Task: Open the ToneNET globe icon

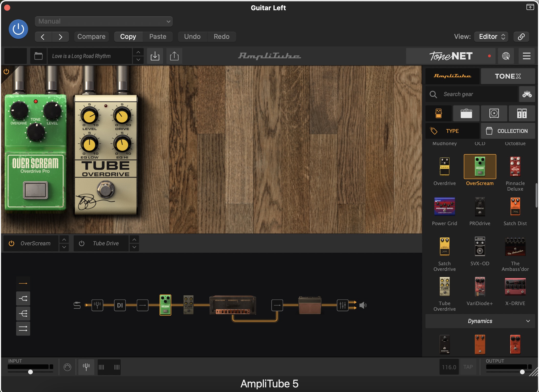Action: pos(506,56)
